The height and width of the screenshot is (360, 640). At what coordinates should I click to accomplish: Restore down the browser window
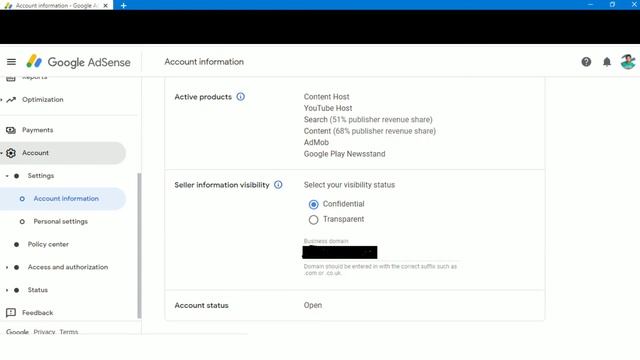click(612, 5)
